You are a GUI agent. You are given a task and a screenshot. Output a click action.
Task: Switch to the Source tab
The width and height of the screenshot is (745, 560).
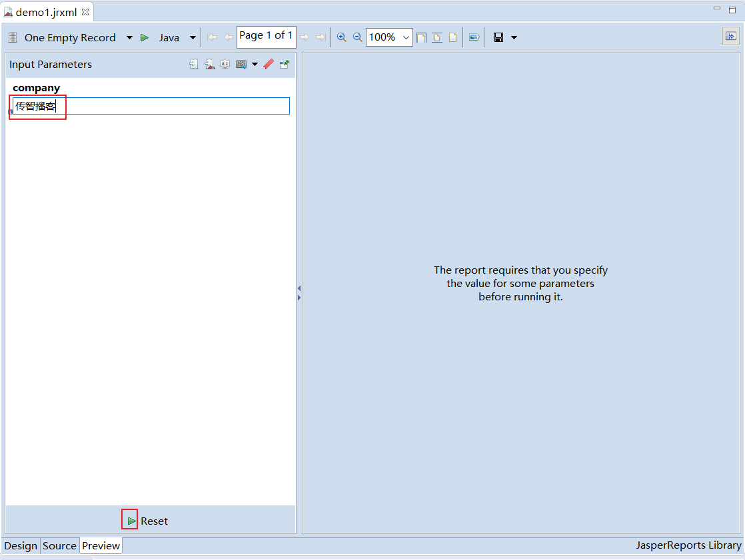(x=59, y=545)
